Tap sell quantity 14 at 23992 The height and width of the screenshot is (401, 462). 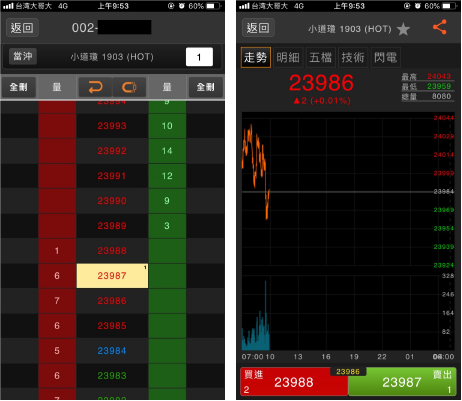(167, 151)
